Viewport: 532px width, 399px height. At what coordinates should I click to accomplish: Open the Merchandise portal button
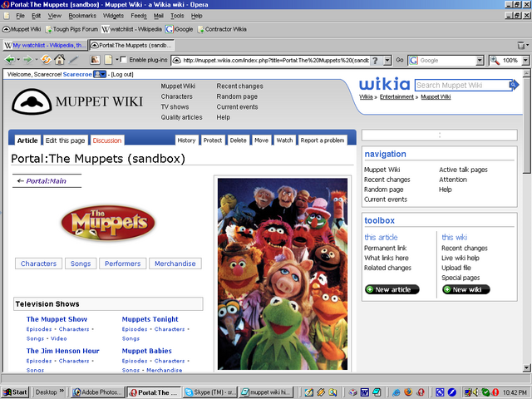pyautogui.click(x=175, y=264)
